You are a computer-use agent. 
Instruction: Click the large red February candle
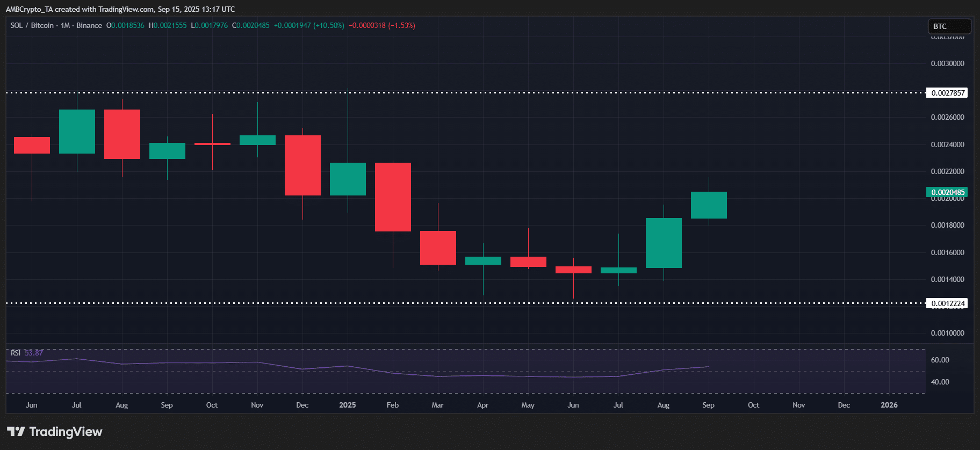(393, 197)
